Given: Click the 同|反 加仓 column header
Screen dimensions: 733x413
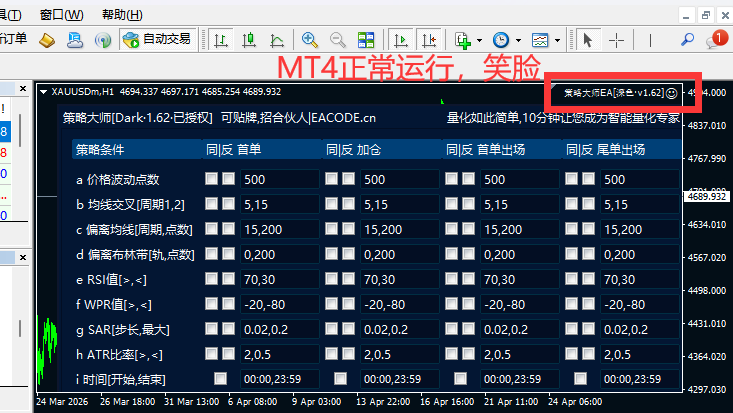Looking at the screenshot, I should [x=382, y=149].
